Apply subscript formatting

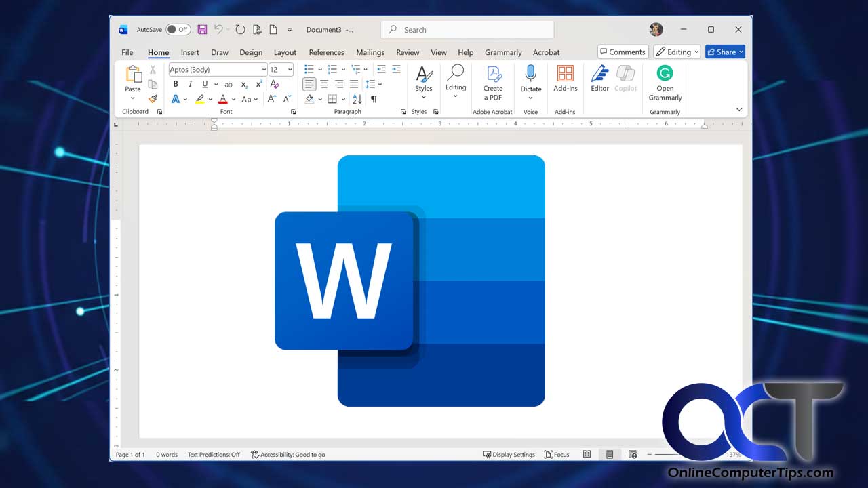pos(244,84)
